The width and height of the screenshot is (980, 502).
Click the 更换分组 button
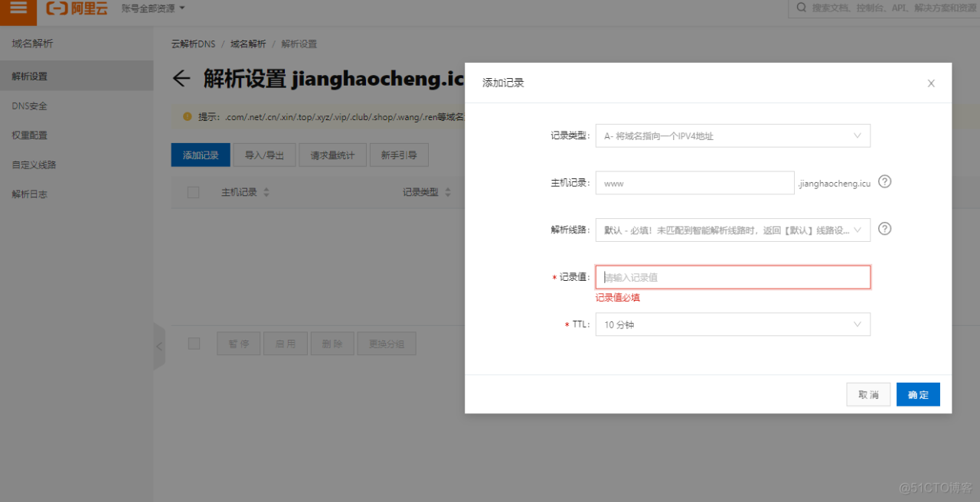click(387, 344)
